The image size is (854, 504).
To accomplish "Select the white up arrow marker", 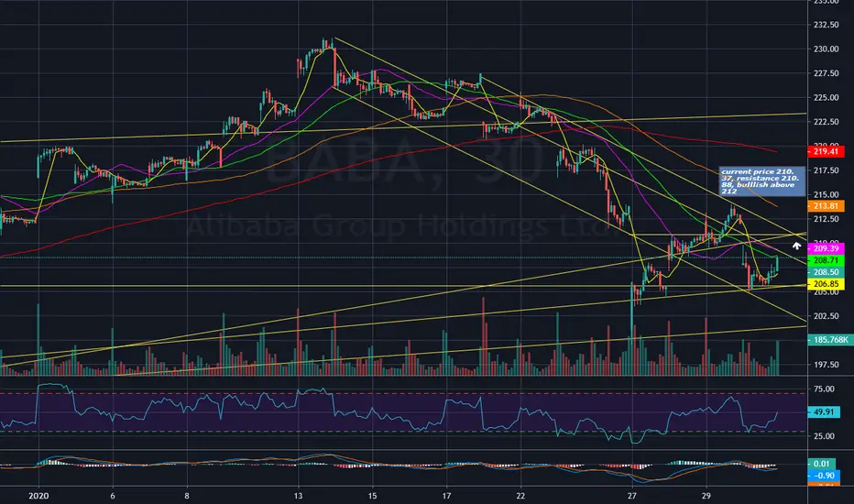I will (x=796, y=247).
